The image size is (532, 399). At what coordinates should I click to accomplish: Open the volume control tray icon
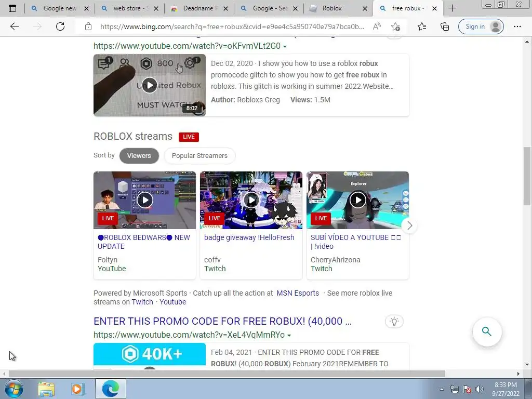pyautogui.click(x=479, y=389)
